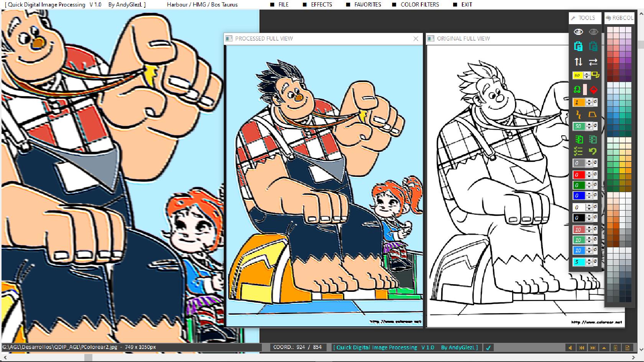Click the down stepper on the yellow 90 field
Image resolution: width=644 pixels, height=362 pixels.
(587, 77)
